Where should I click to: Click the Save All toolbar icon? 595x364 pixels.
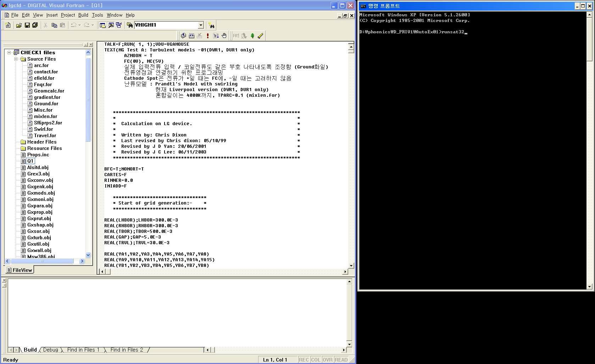pyautogui.click(x=35, y=25)
